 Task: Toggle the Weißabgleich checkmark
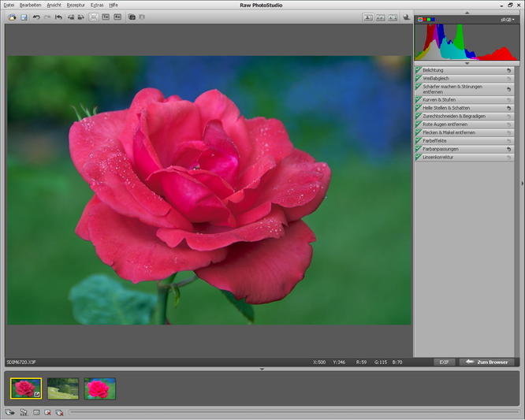[419, 78]
